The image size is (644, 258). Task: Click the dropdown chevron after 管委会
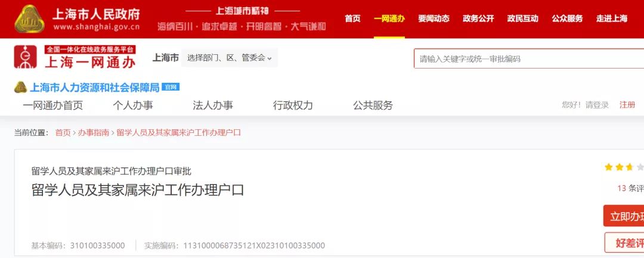(270, 58)
